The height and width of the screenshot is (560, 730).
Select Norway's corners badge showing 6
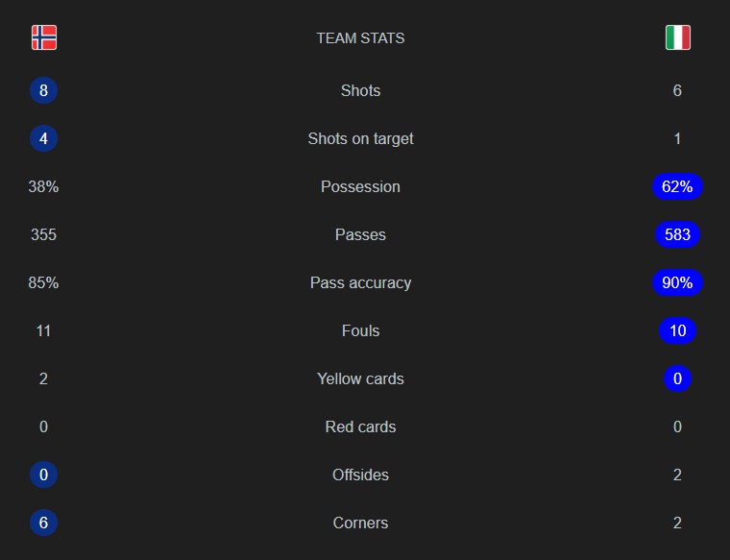tap(43, 523)
